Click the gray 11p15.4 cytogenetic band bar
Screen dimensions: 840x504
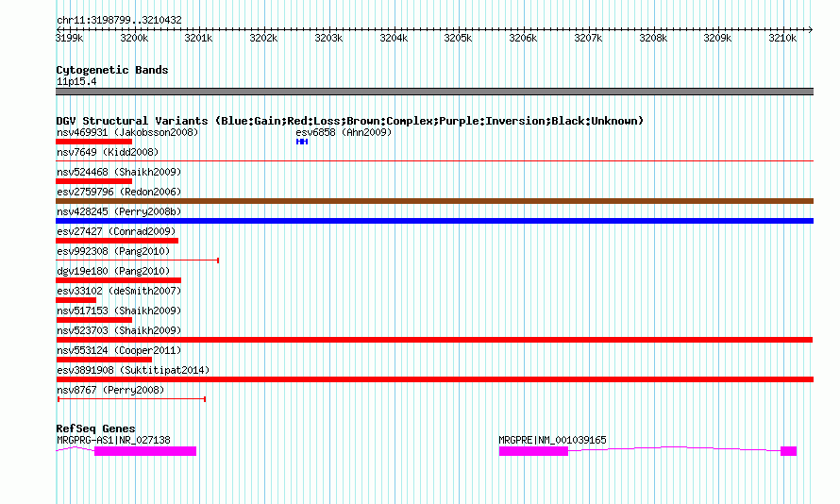(x=434, y=92)
